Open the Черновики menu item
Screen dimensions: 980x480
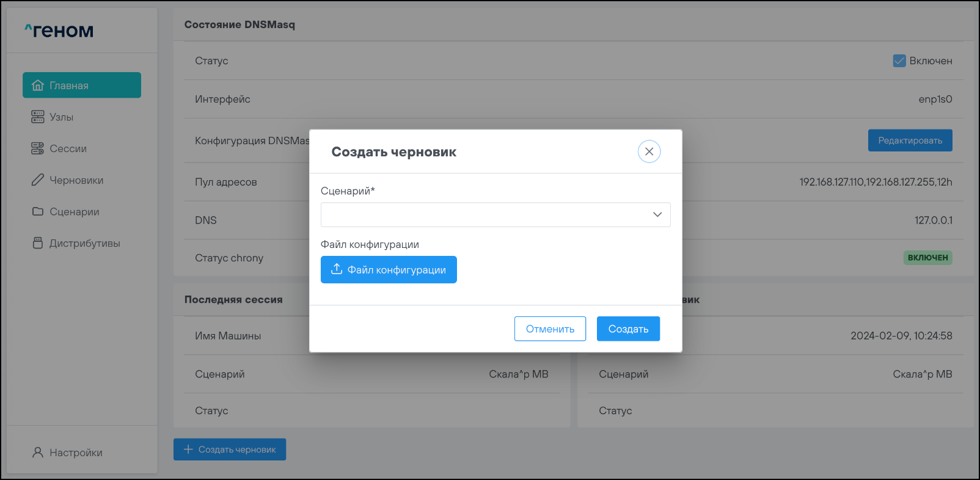click(76, 180)
